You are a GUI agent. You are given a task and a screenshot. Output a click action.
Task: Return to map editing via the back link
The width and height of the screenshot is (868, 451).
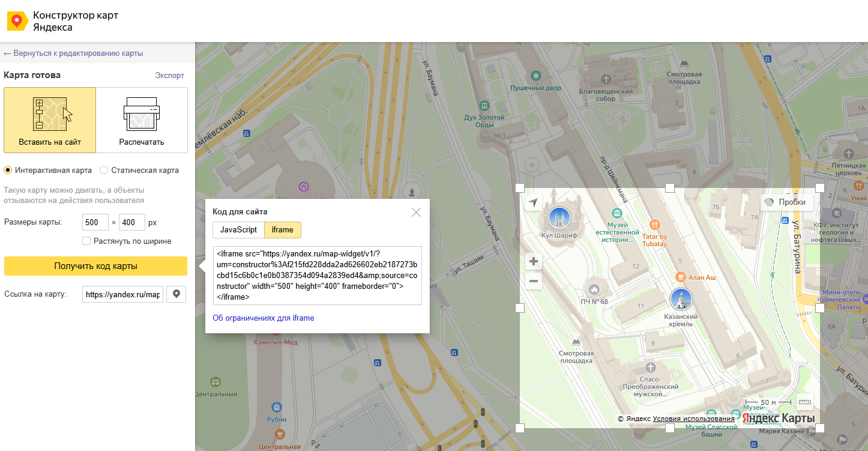73,53
